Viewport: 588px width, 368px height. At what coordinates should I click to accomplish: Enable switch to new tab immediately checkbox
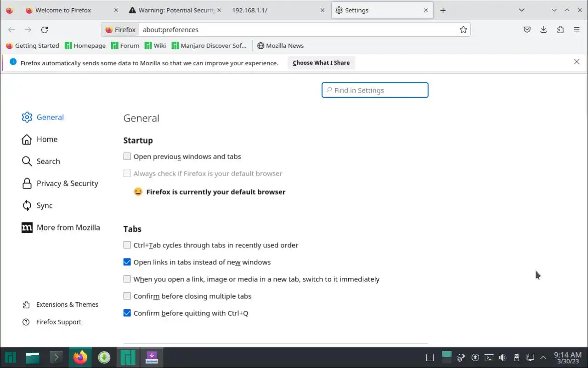(x=127, y=279)
